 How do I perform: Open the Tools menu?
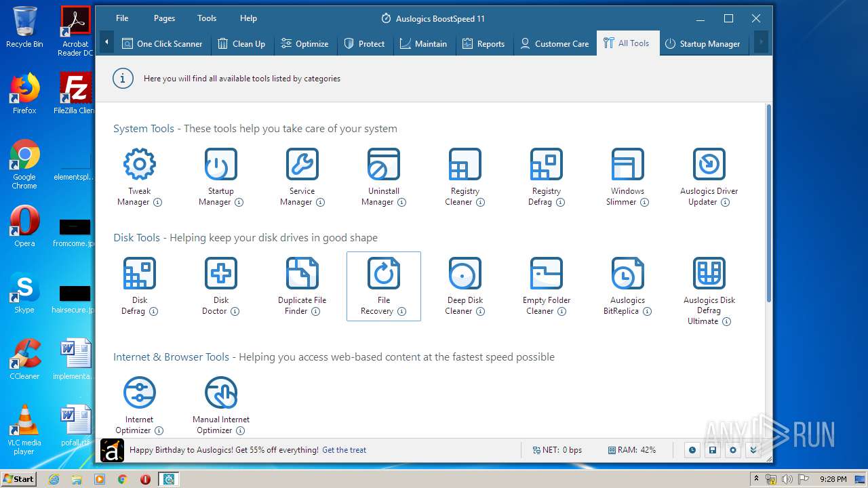click(x=207, y=18)
